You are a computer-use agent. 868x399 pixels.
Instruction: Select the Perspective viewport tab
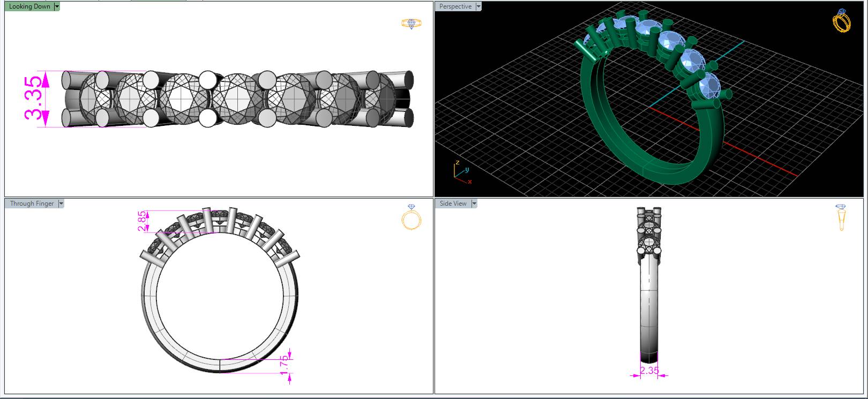[x=455, y=6]
